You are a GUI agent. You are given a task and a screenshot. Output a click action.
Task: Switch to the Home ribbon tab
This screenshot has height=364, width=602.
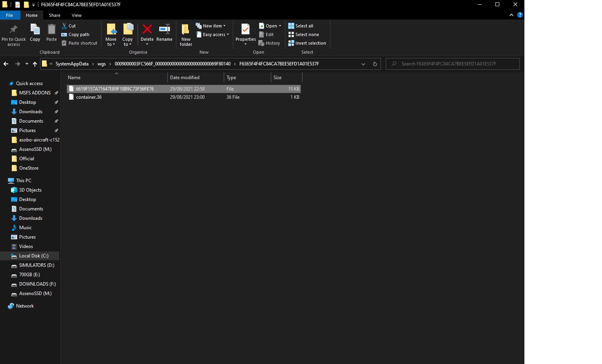tap(32, 15)
